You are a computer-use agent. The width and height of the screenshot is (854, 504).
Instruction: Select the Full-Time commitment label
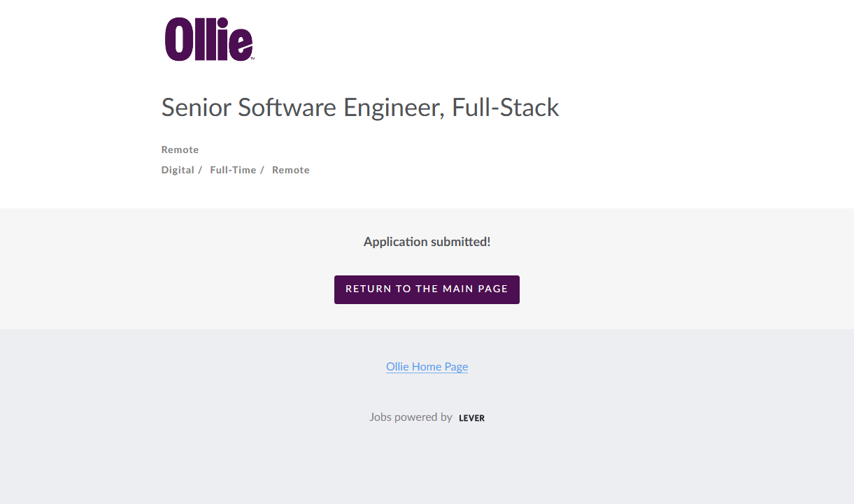(x=233, y=170)
